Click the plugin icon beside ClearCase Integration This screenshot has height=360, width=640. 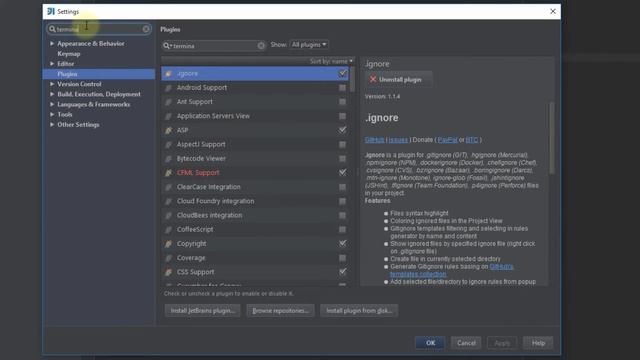click(x=169, y=187)
